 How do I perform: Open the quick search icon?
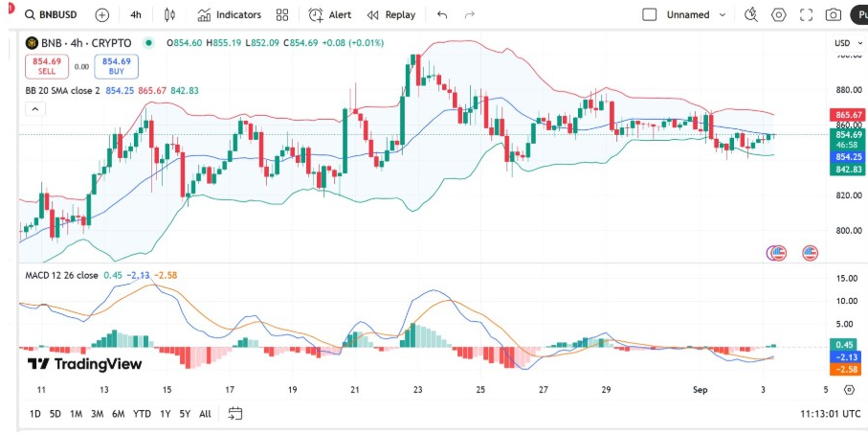[x=751, y=15]
